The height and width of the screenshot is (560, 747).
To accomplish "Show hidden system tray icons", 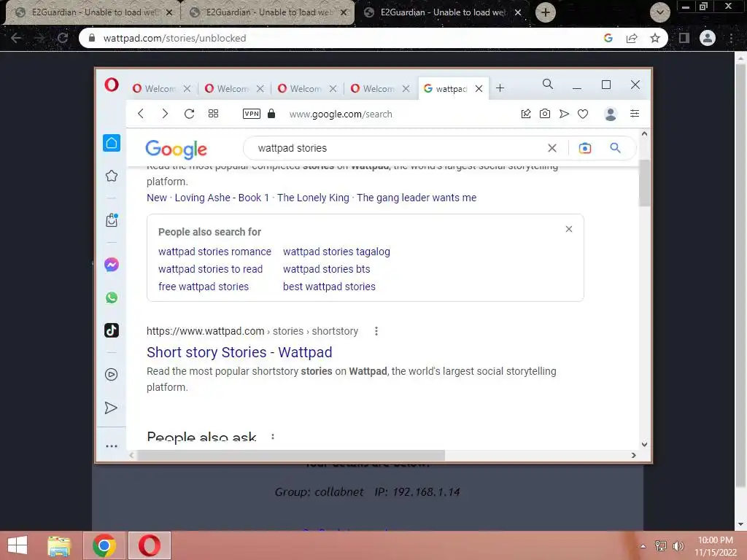I will pyautogui.click(x=643, y=546).
